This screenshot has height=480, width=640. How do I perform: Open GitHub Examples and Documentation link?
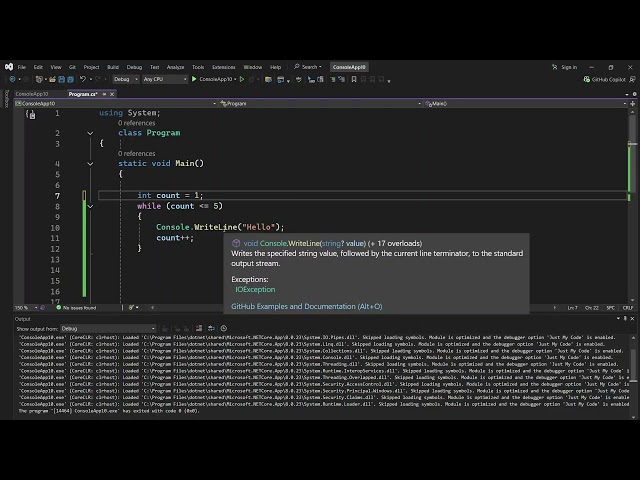(307, 306)
